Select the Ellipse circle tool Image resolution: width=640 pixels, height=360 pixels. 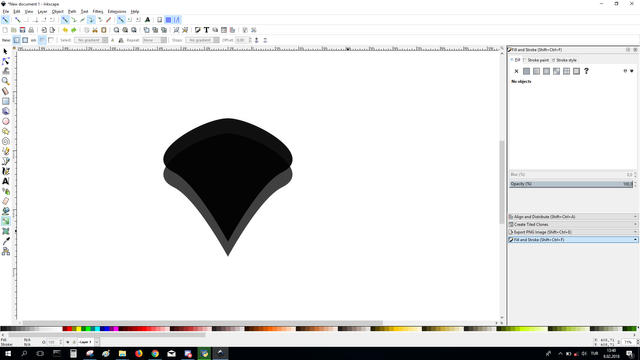(5, 121)
